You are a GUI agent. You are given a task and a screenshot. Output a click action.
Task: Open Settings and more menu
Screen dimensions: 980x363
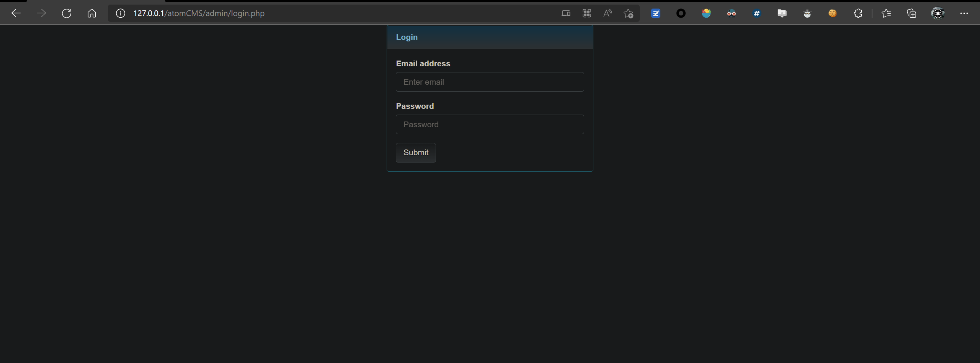[964, 13]
